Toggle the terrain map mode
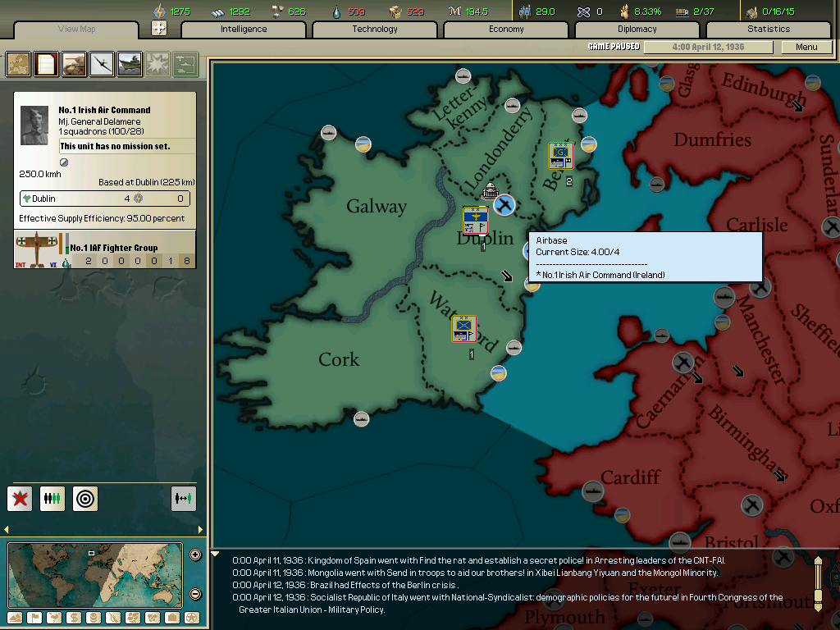Screen dimensions: 840x630 pos(15,617)
